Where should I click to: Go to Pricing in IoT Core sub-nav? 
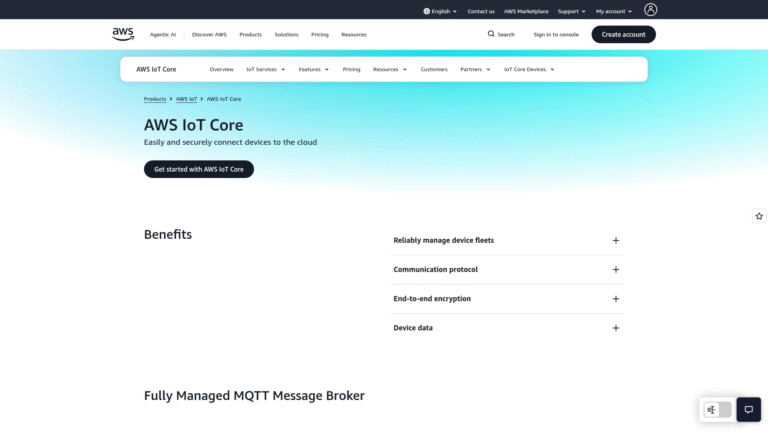[351, 70]
